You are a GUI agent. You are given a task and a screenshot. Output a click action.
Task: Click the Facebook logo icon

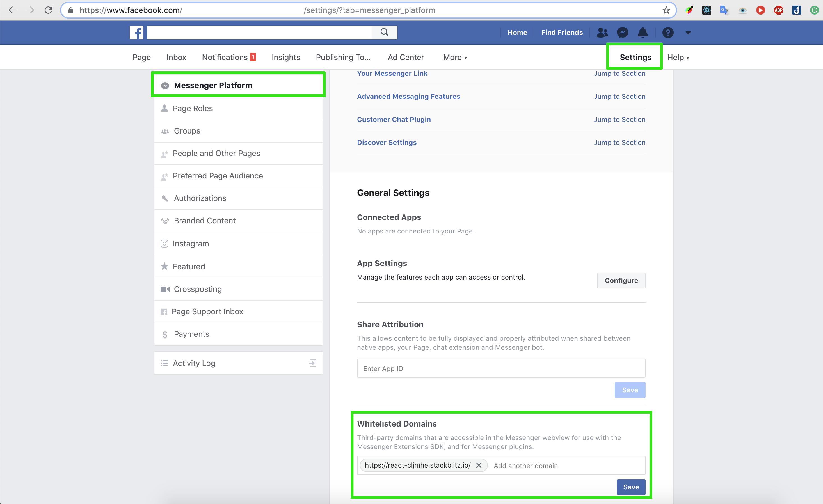[136, 32]
